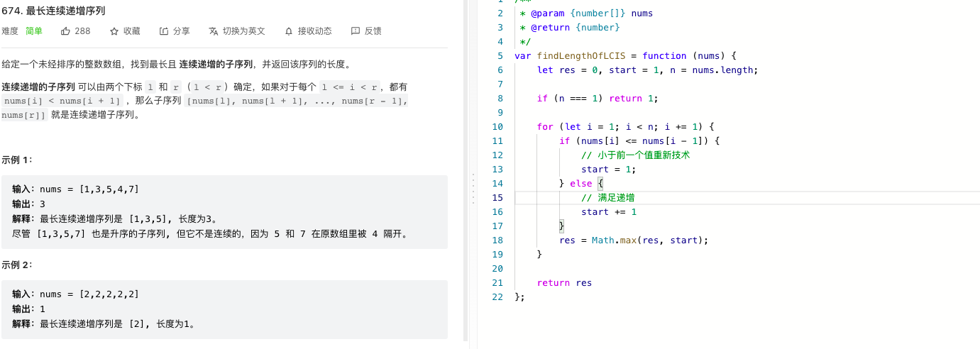The width and height of the screenshot is (980, 349).
Task: Open the 分享 share icon
Action: 164,31
